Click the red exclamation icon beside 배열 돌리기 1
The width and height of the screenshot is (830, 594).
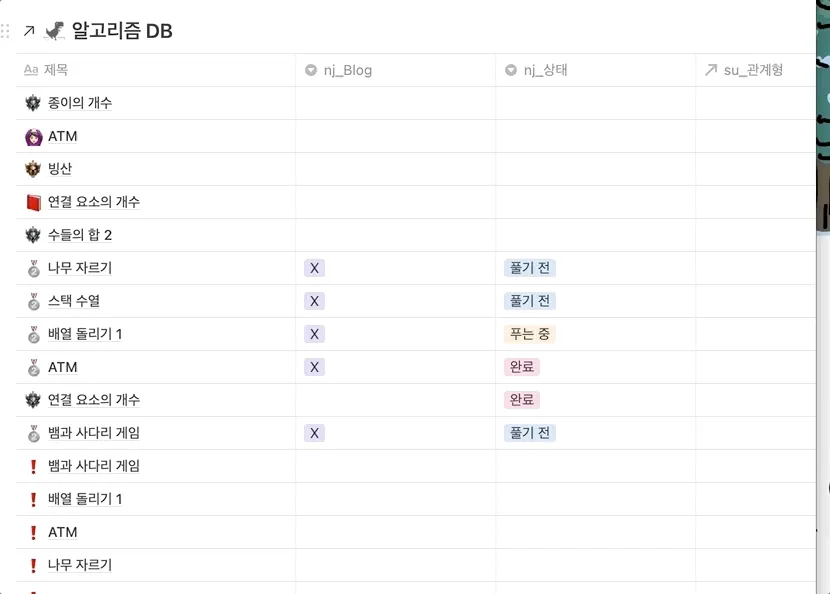pyautogui.click(x=34, y=499)
